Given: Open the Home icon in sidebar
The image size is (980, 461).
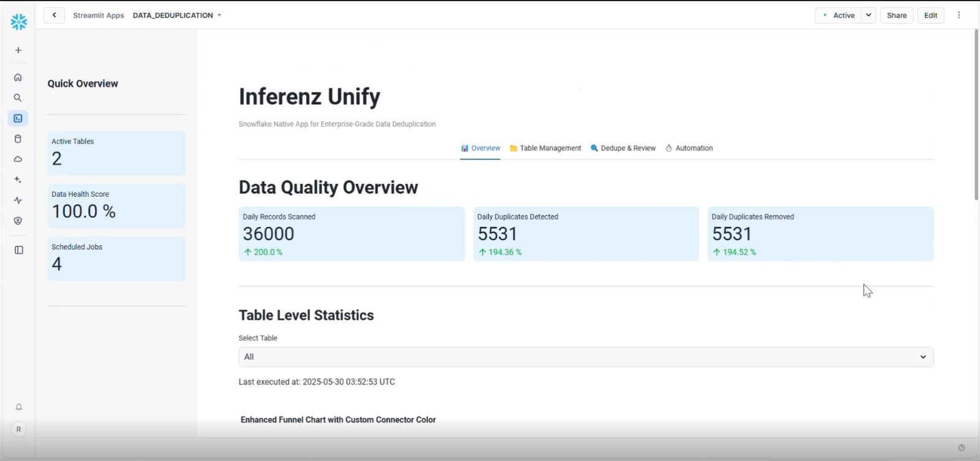Looking at the screenshot, I should tap(18, 77).
